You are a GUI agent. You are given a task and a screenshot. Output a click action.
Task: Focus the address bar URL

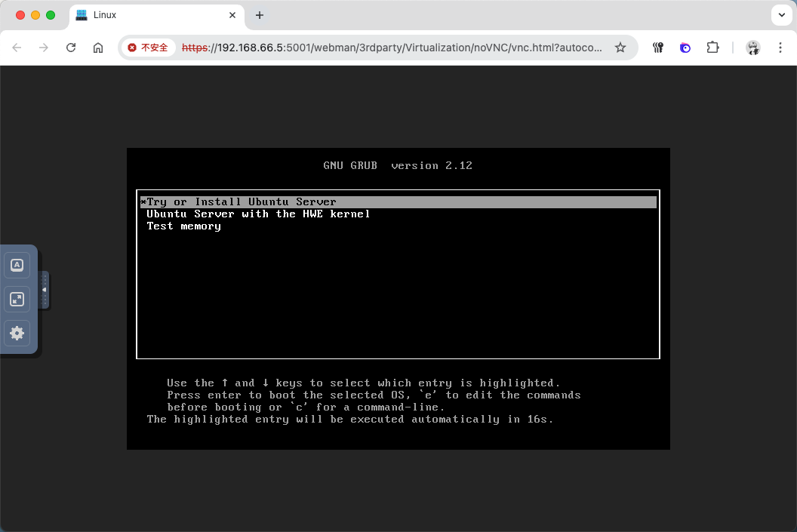tap(392, 48)
